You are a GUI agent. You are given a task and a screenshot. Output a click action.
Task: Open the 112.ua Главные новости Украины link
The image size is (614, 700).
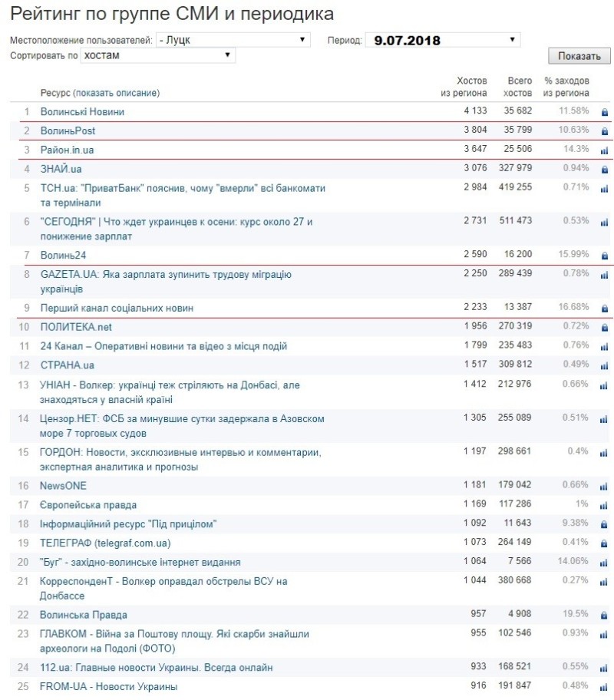tap(156, 668)
